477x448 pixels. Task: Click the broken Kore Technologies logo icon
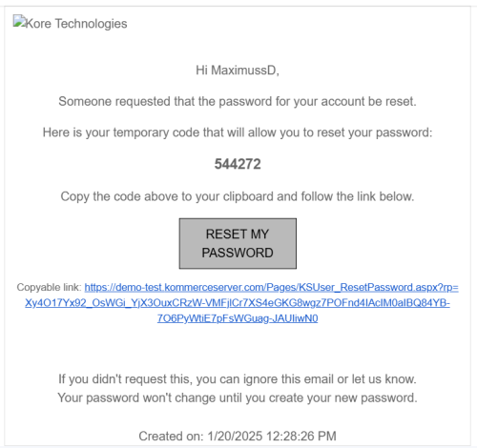[18, 21]
